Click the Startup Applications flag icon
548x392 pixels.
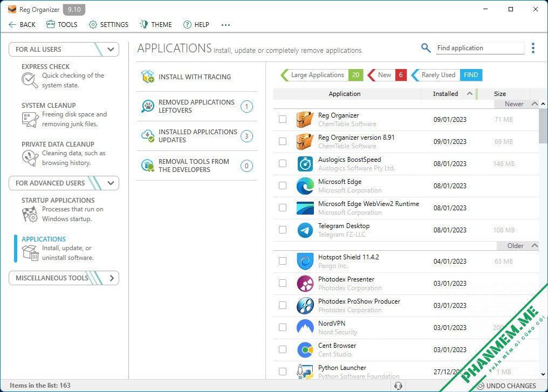tap(30, 214)
